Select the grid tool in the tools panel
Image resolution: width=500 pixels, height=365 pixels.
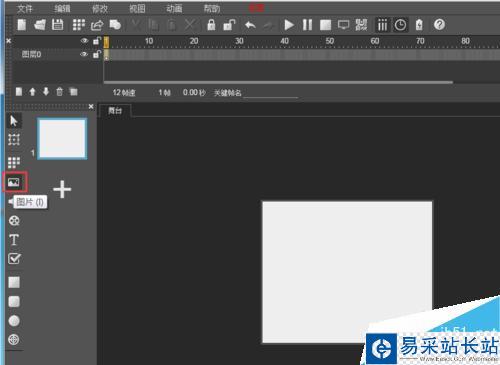pos(14,163)
